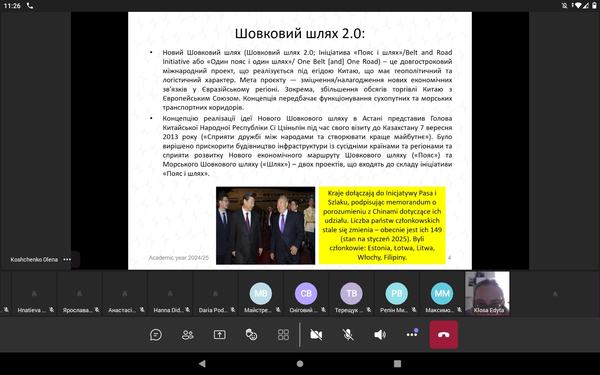
Task: Open the more options menu in toolbar
Action: (x=412, y=334)
